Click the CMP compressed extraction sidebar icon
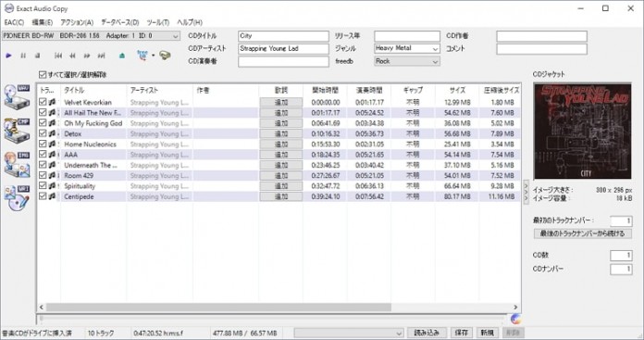The height and width of the screenshot is (340, 644). pyautogui.click(x=17, y=131)
